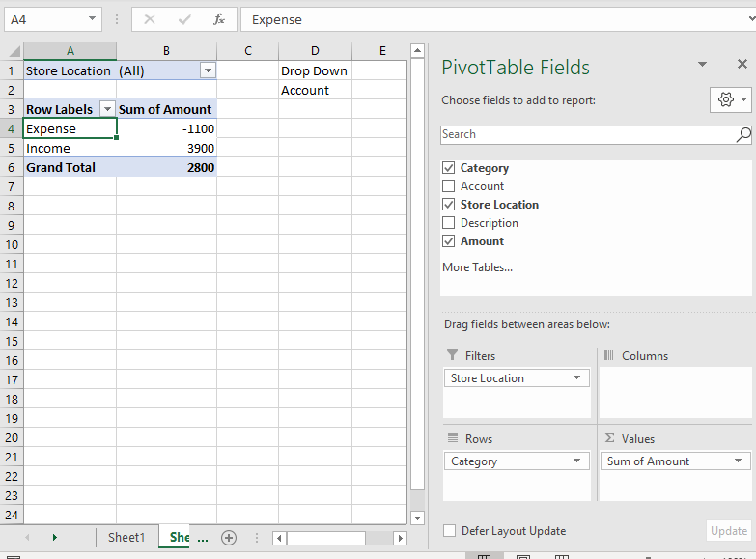Image resolution: width=756 pixels, height=559 pixels.
Task: Check the Description field checkbox
Action: point(448,223)
